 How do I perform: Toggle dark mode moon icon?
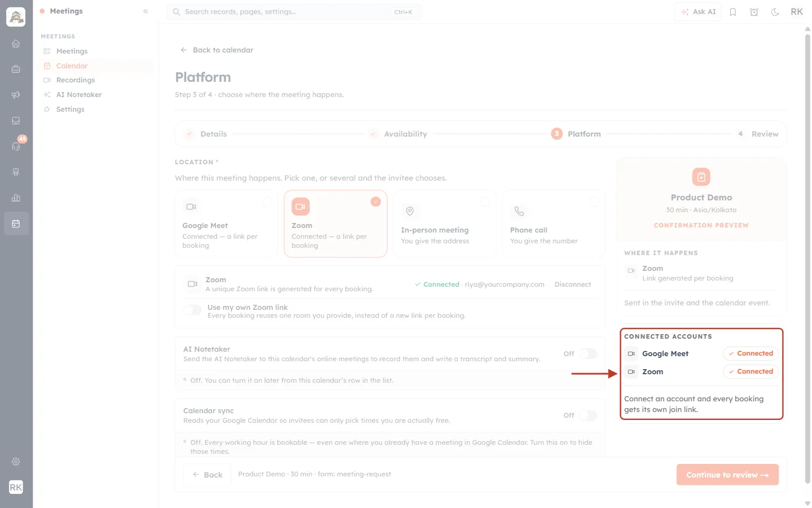[x=775, y=12]
